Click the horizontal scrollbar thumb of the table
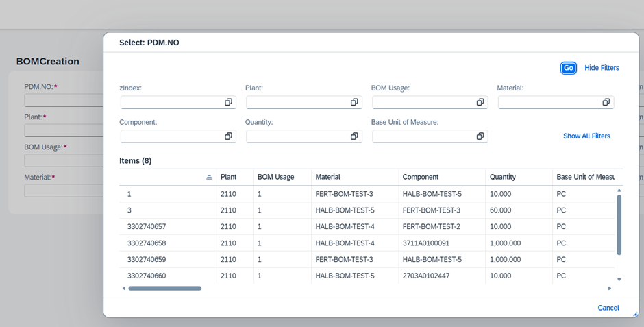Screen dimensions: 644x327 (x=164, y=289)
